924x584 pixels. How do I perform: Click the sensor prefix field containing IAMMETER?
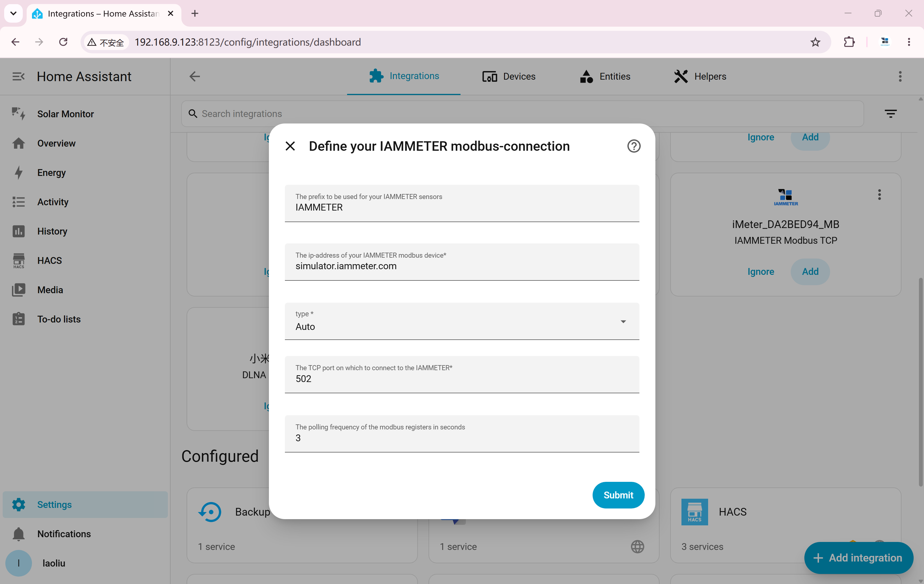pos(462,203)
